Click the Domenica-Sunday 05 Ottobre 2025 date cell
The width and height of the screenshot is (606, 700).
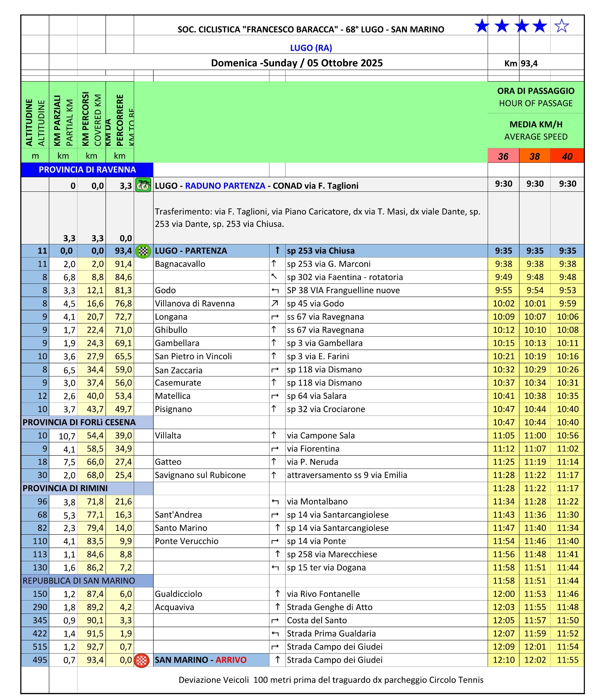pos(297,63)
